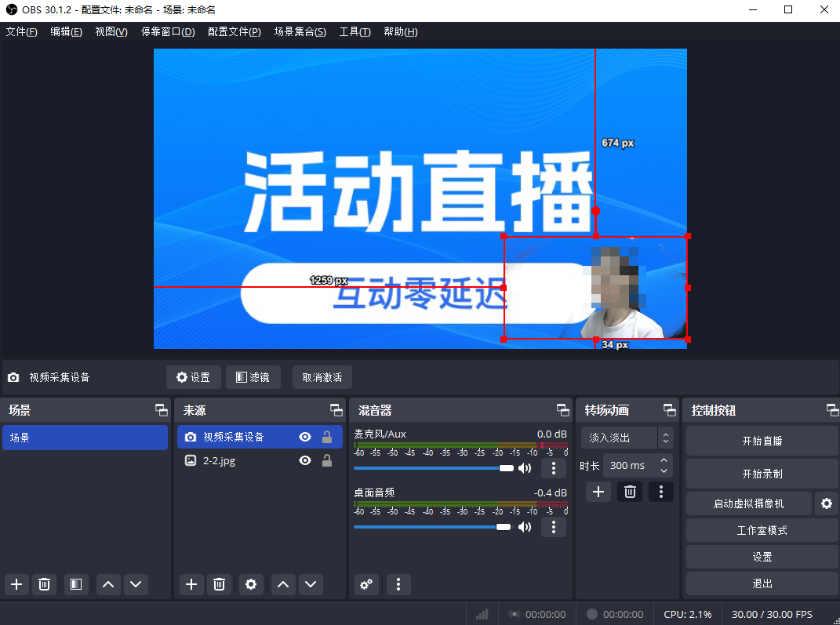Open the 停靠窗口(D) menu

[x=168, y=32]
